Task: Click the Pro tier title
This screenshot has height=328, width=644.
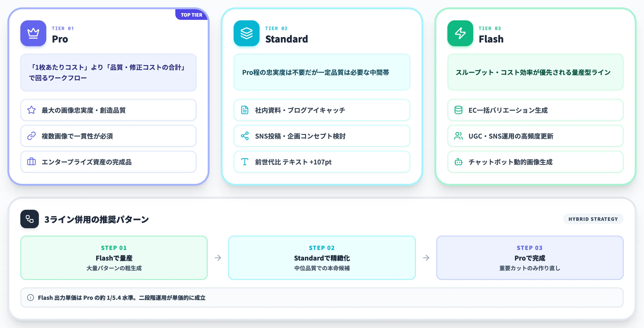Action: 60,39
